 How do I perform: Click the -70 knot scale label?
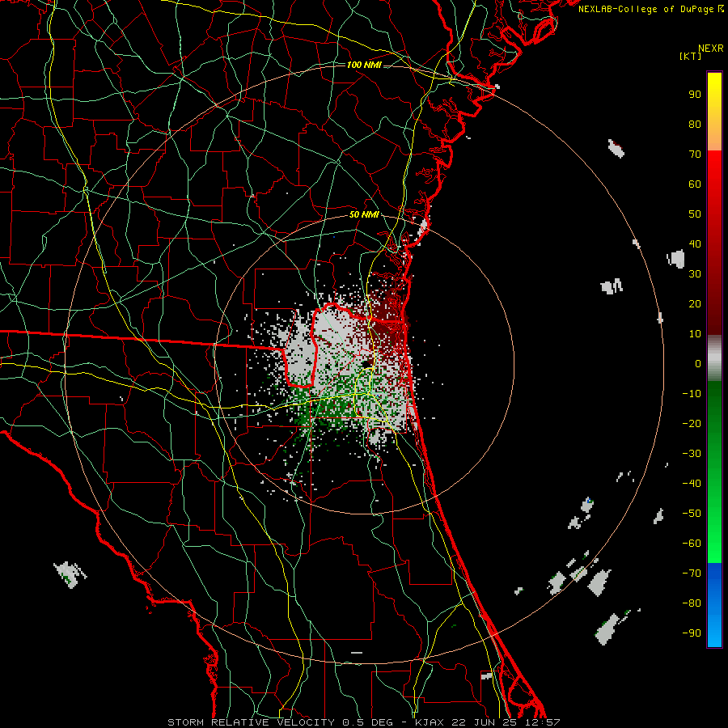(x=692, y=574)
